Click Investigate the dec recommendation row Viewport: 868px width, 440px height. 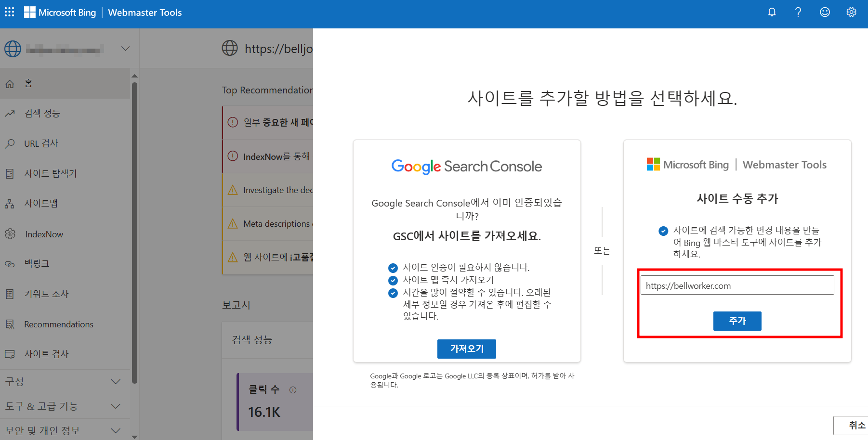tap(268, 190)
